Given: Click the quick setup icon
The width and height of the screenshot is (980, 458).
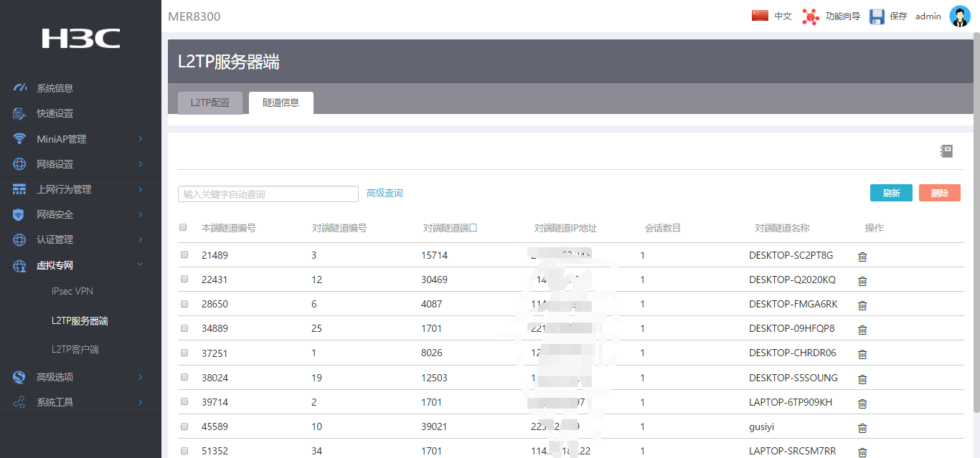Looking at the screenshot, I should pos(20,113).
